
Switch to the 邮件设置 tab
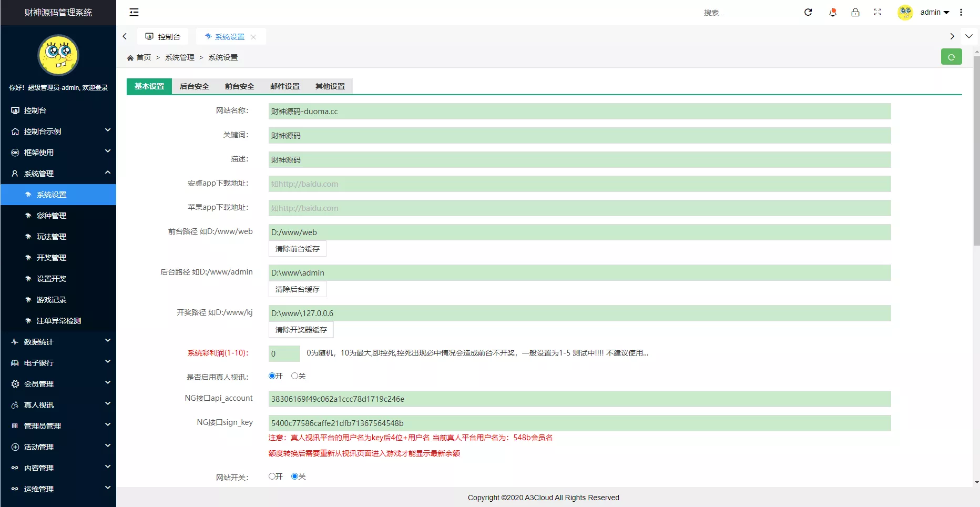285,86
